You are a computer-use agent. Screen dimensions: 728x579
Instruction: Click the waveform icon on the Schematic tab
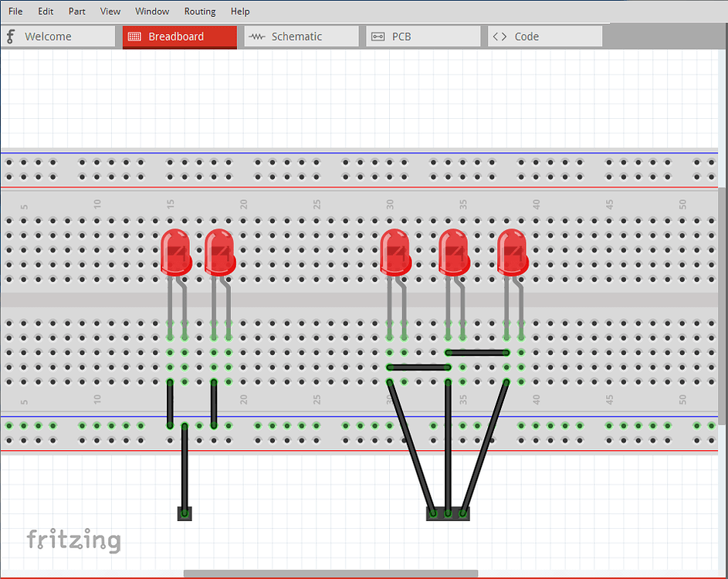click(x=256, y=36)
